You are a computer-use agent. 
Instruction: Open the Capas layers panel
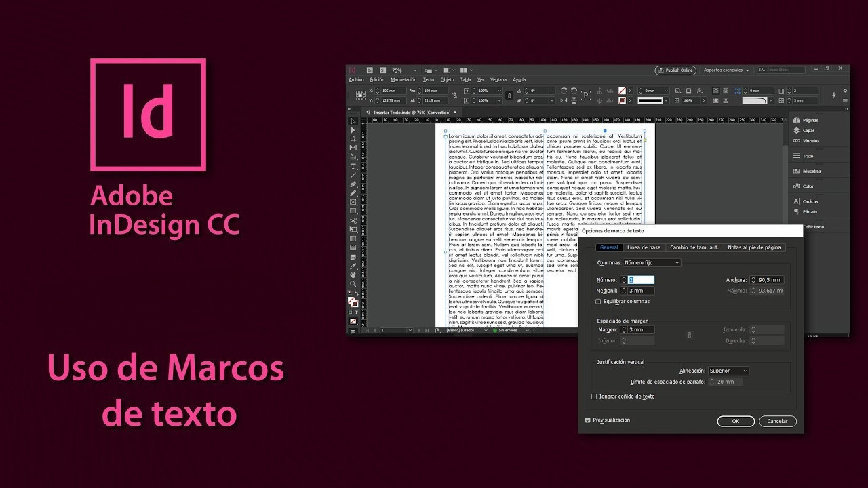pos(808,130)
